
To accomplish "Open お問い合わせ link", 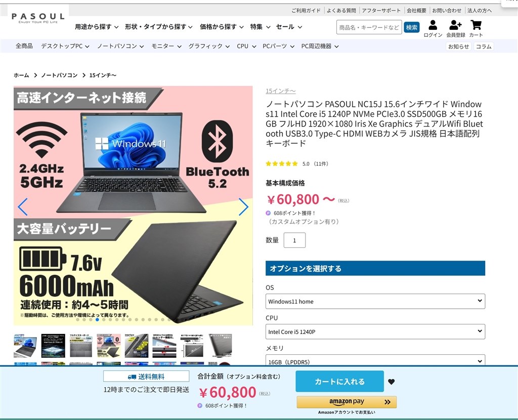I will tap(447, 11).
